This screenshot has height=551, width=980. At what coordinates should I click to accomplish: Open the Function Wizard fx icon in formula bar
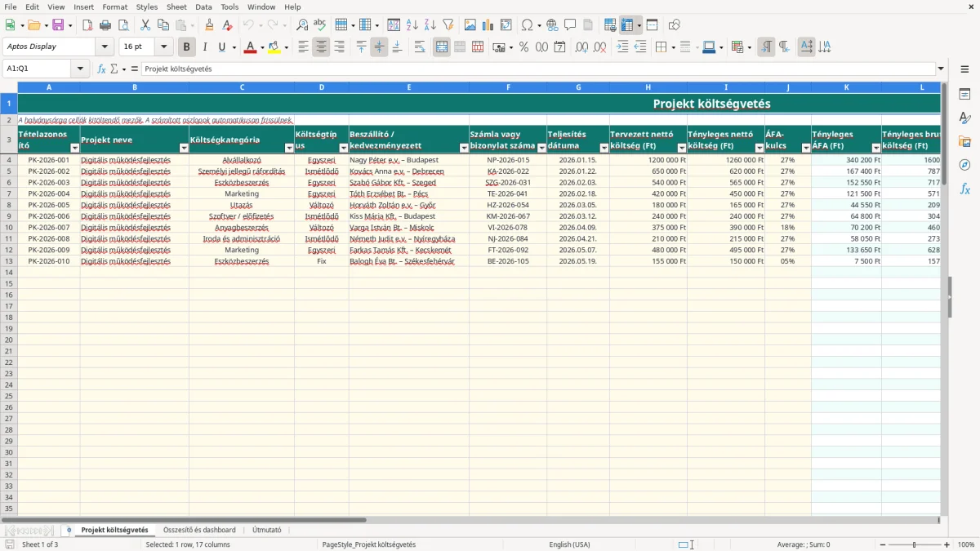click(102, 69)
